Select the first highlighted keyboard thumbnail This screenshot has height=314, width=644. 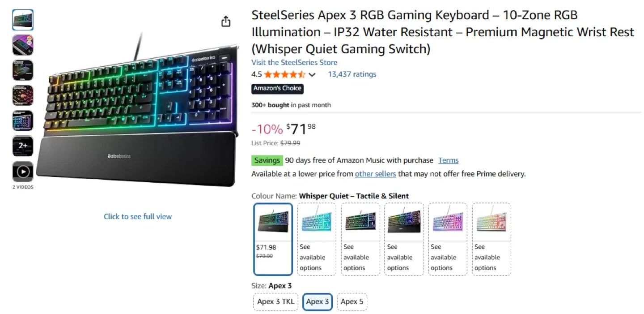22,20
